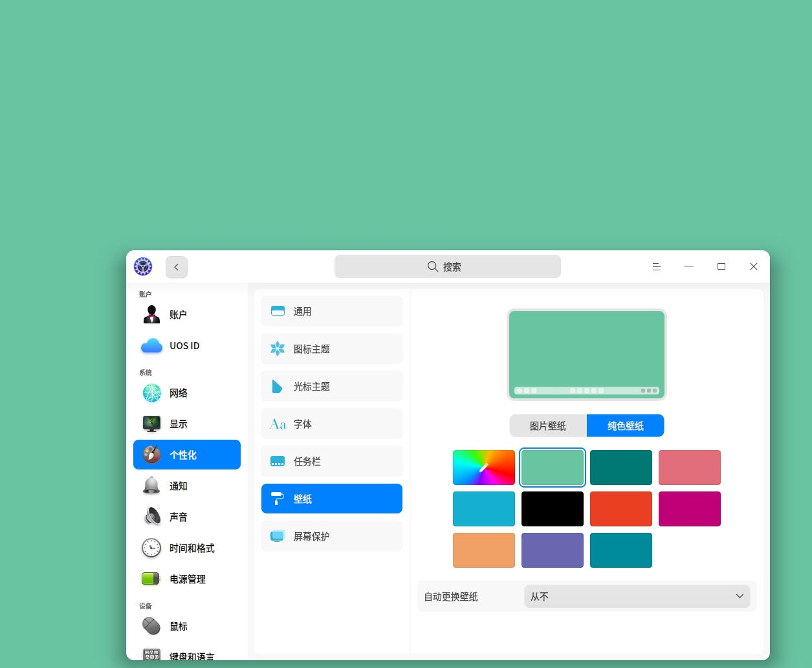Choose the black wallpaper color
The width and height of the screenshot is (812, 668).
[x=553, y=509]
